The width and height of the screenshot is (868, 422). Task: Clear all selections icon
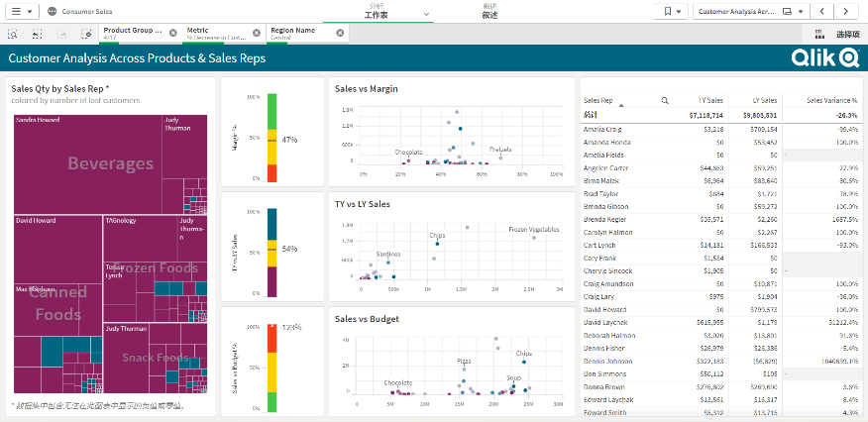pyautogui.click(x=86, y=34)
